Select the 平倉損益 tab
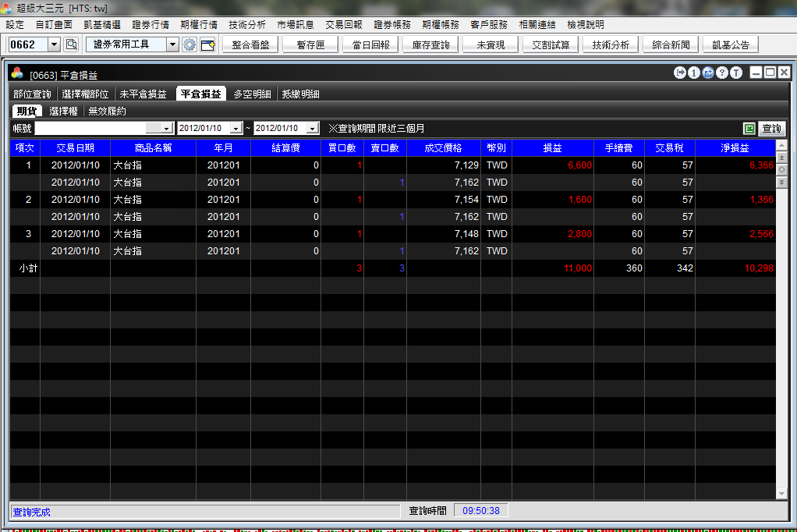 click(201, 94)
